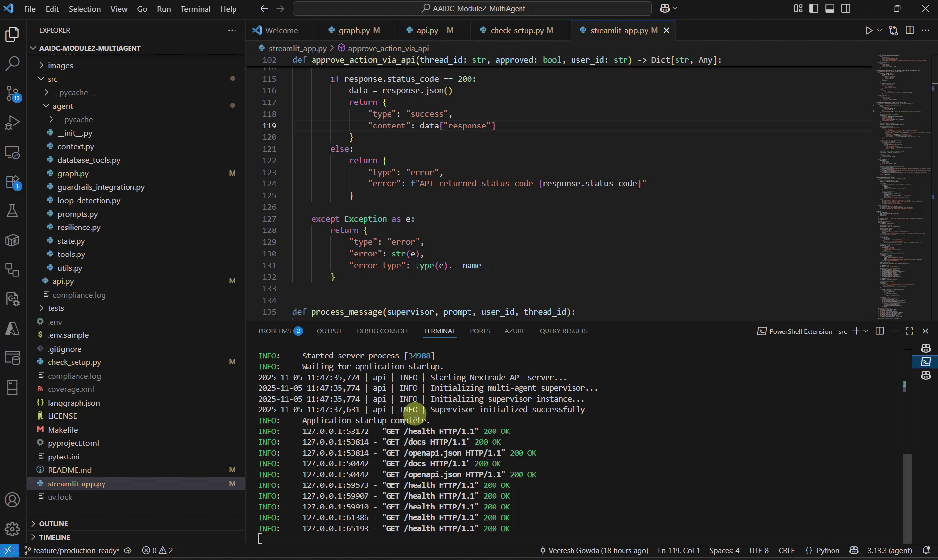Open the Terminal menu

click(195, 9)
